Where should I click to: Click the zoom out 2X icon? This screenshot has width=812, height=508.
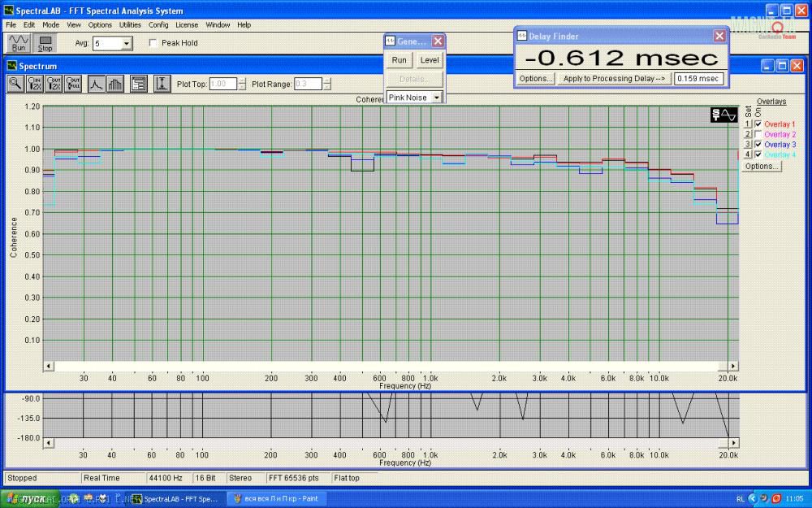[54, 84]
